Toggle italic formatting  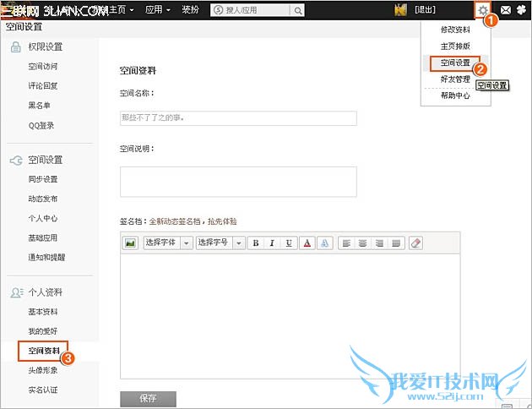click(272, 243)
